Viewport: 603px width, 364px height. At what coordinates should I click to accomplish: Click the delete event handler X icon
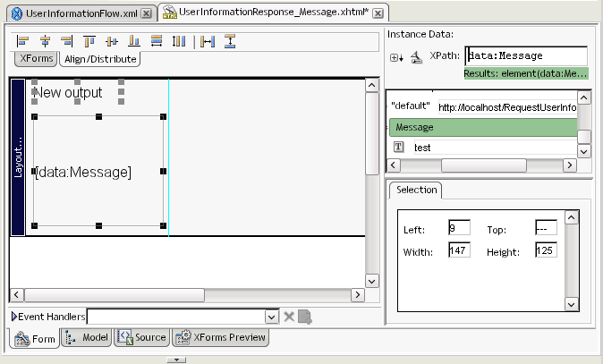point(289,317)
